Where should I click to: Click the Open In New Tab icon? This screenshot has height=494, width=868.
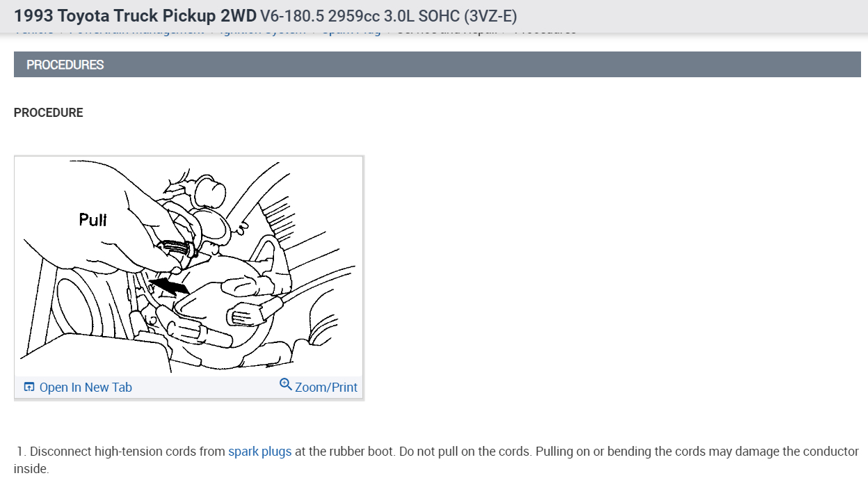[x=29, y=387]
